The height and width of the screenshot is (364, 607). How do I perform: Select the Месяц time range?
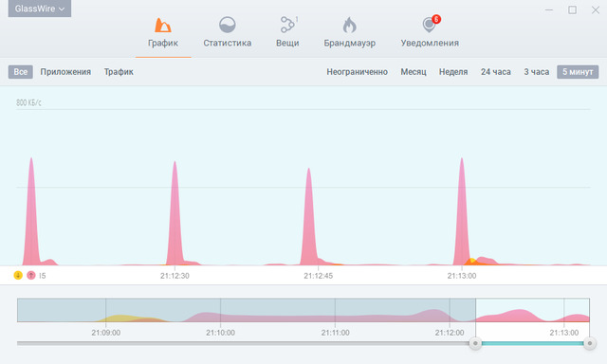pyautogui.click(x=414, y=72)
